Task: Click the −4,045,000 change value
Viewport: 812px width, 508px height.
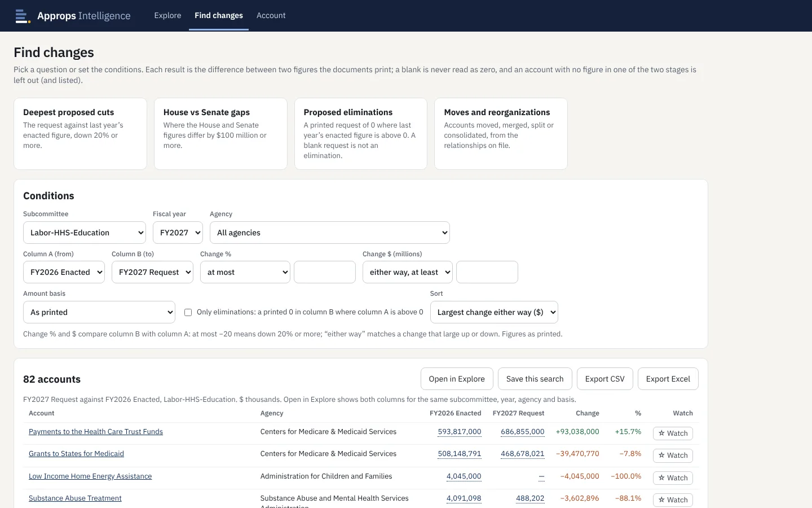Action: pyautogui.click(x=580, y=476)
